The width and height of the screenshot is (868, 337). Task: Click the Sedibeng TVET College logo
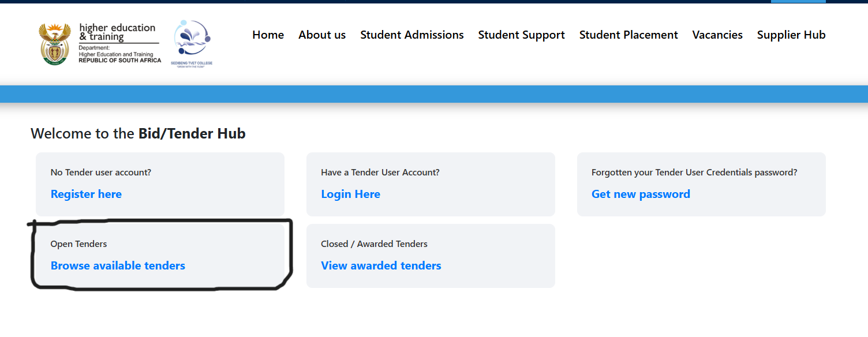[192, 43]
